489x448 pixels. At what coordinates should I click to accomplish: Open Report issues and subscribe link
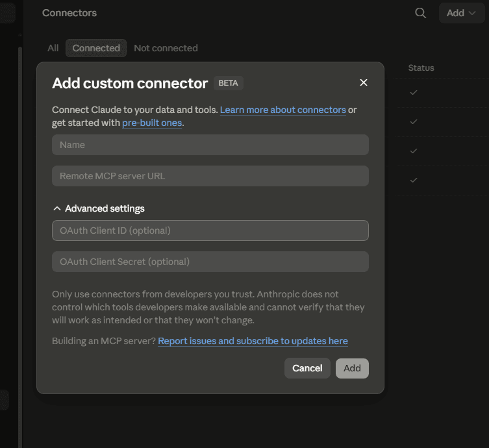pyautogui.click(x=253, y=341)
